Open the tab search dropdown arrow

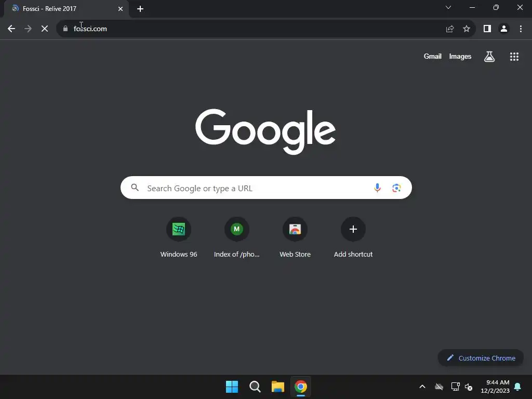click(448, 7)
